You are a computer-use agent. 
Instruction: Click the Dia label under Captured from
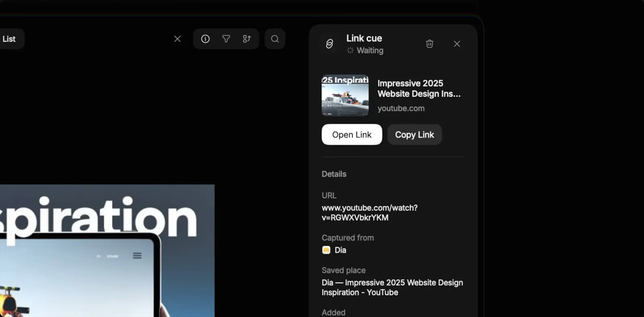(341, 250)
